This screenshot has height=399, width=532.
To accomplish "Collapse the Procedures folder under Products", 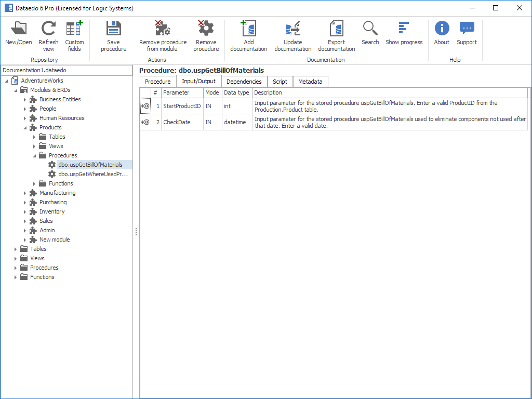I will click(34, 155).
